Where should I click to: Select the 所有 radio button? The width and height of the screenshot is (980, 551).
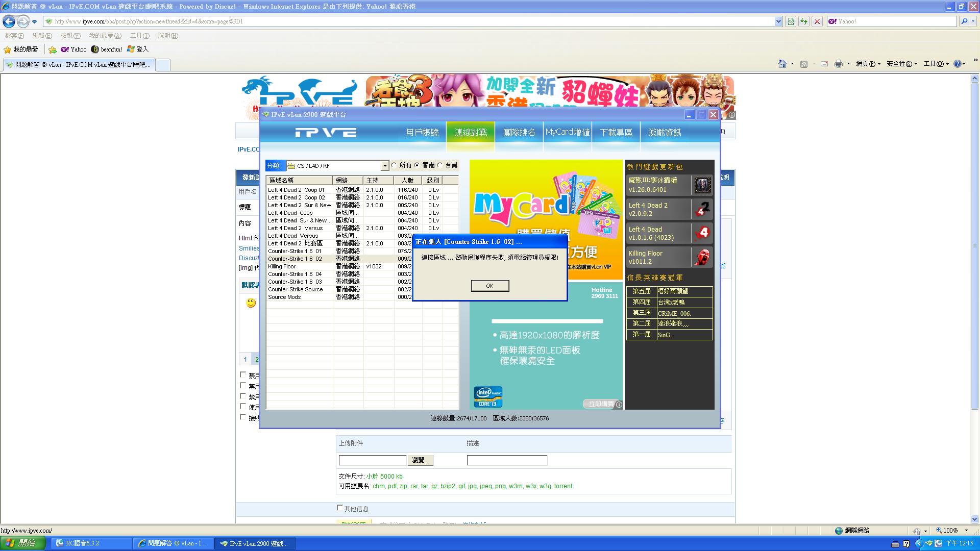pyautogui.click(x=394, y=165)
